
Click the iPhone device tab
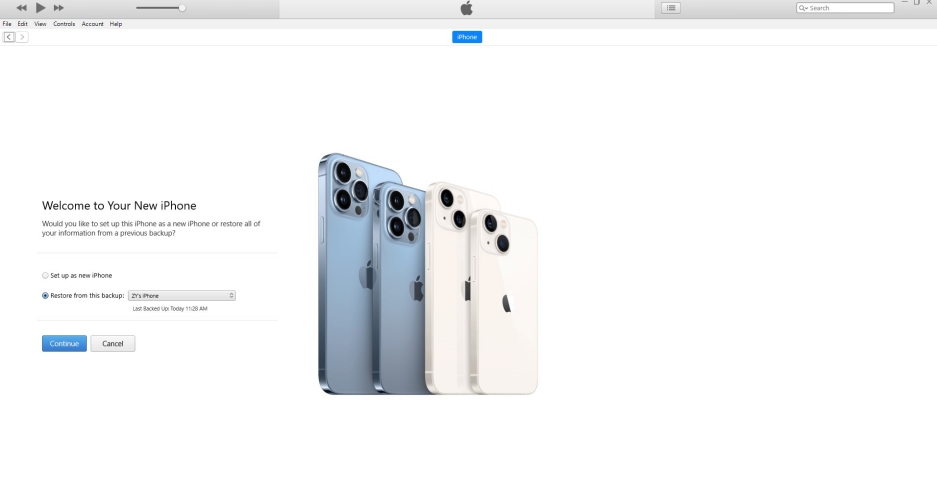pos(467,37)
